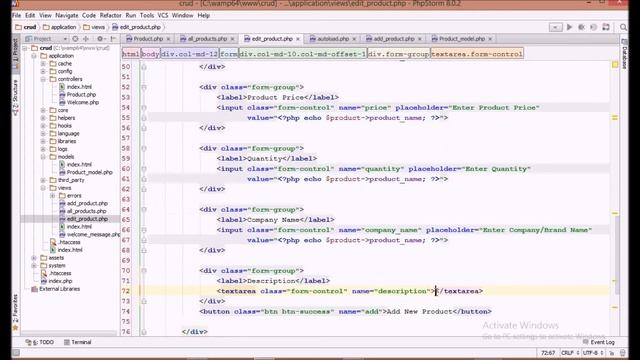Open the File menu

[16, 16]
